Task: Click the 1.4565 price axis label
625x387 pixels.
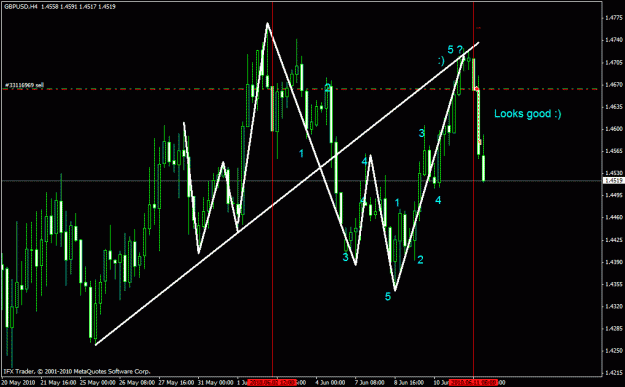Action: click(x=614, y=151)
